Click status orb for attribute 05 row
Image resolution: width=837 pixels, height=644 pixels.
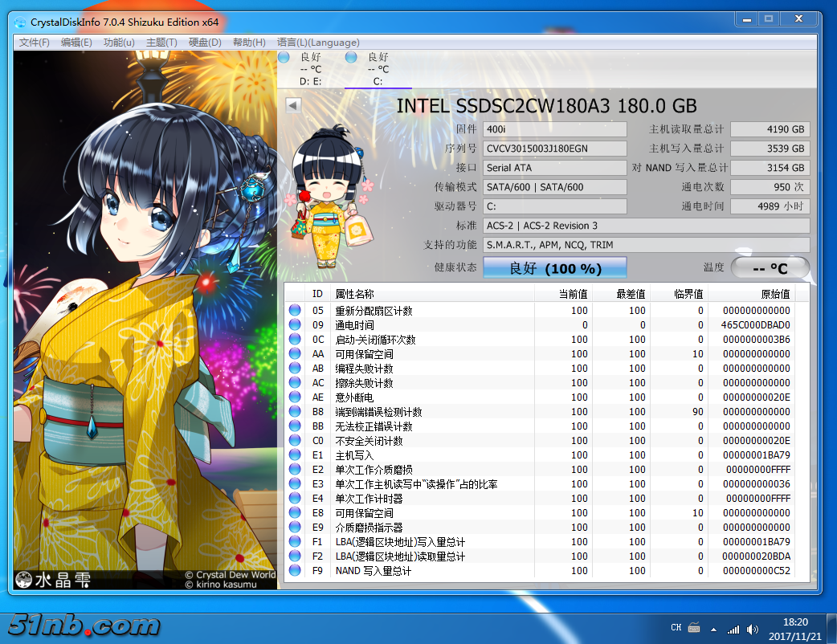[295, 311]
